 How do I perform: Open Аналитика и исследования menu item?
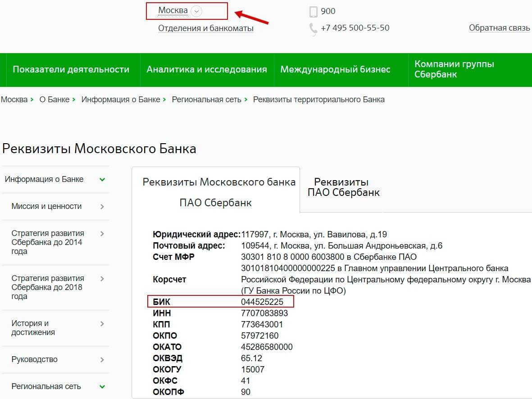(x=207, y=69)
